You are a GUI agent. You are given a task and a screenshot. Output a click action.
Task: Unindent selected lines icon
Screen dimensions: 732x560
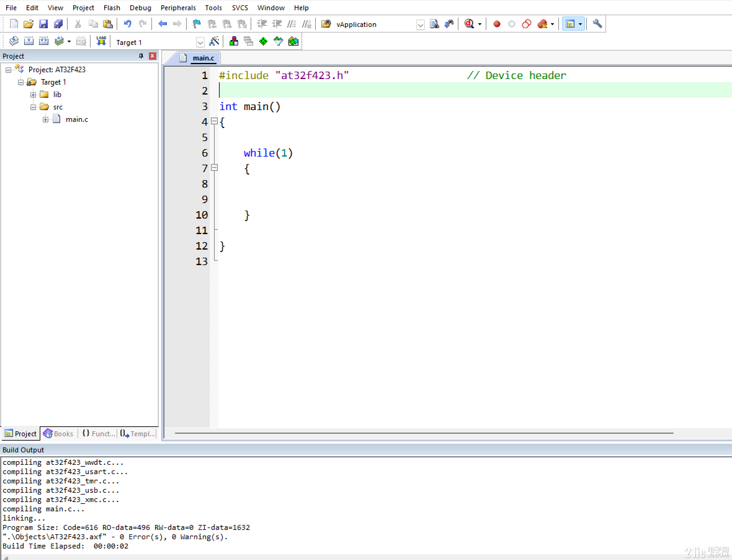tap(277, 24)
